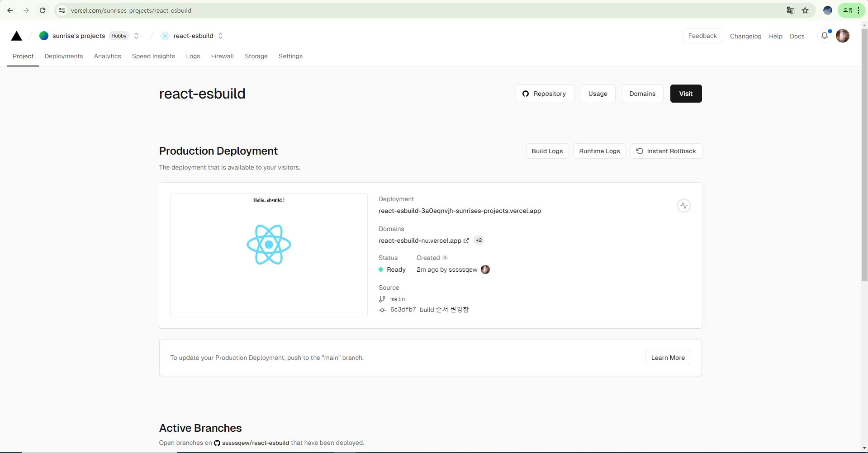Open deployment URL react-esbuild-3a0eqnvjh-sunrises-projects.vercel.app

click(x=460, y=211)
